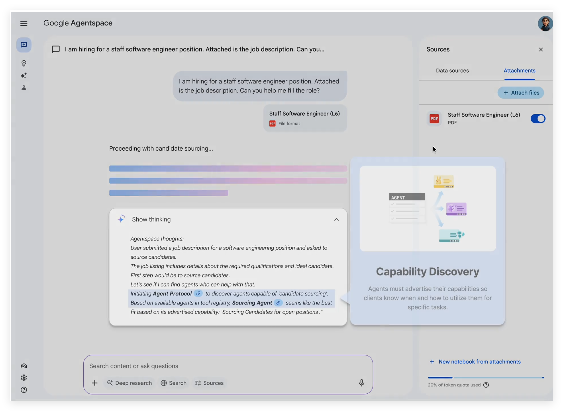Open the Sources option in search bar
Screen dimensions: 563x411
[209, 383]
